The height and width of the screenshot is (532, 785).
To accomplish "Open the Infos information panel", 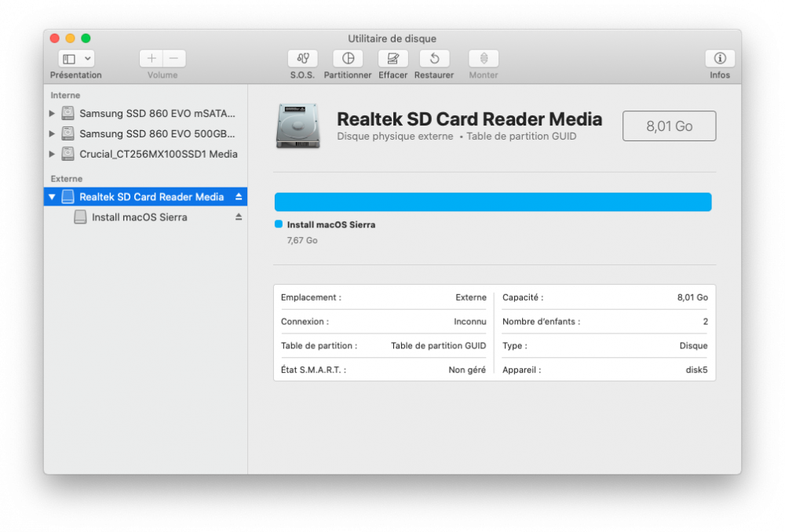I will 720,59.
